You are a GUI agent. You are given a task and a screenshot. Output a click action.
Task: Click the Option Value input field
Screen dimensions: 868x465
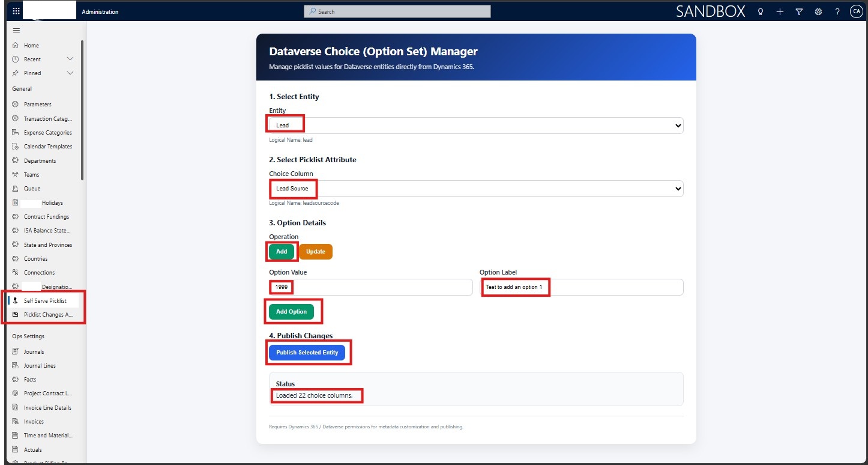(x=370, y=287)
